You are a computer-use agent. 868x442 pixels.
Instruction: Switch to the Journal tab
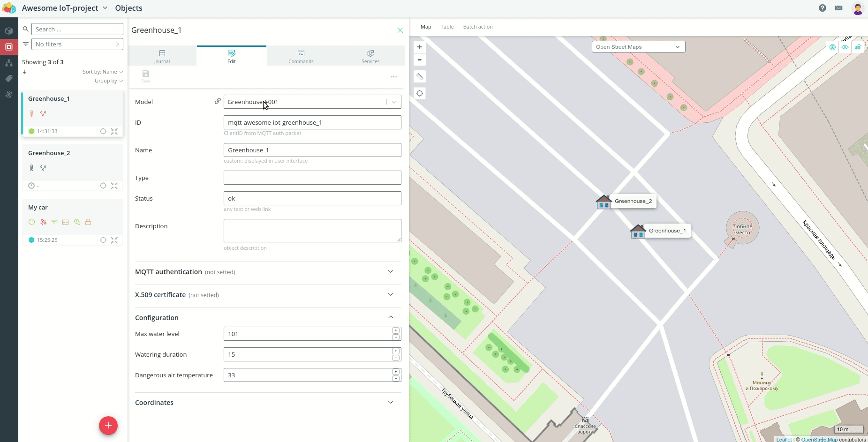tap(162, 56)
